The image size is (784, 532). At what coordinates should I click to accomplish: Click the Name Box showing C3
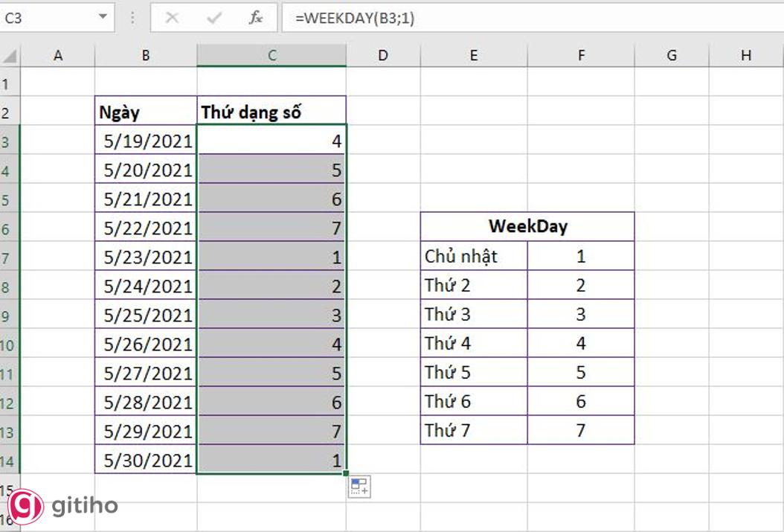(45, 18)
